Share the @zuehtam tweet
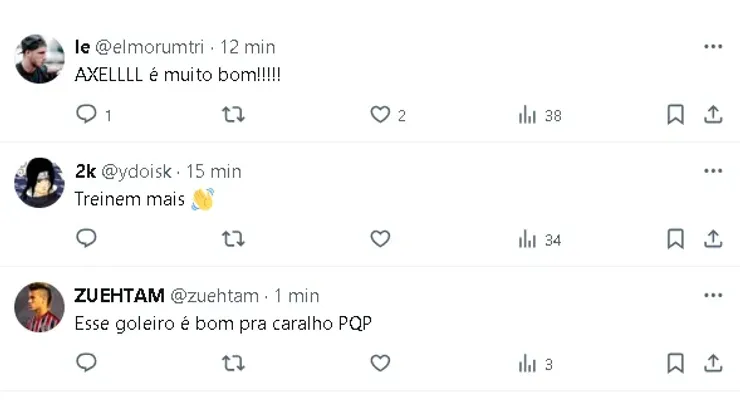Image resolution: width=740 pixels, height=416 pixels. point(713,363)
